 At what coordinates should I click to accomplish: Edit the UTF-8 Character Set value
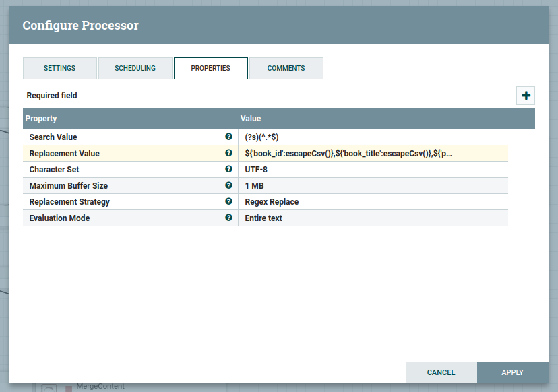pos(345,170)
